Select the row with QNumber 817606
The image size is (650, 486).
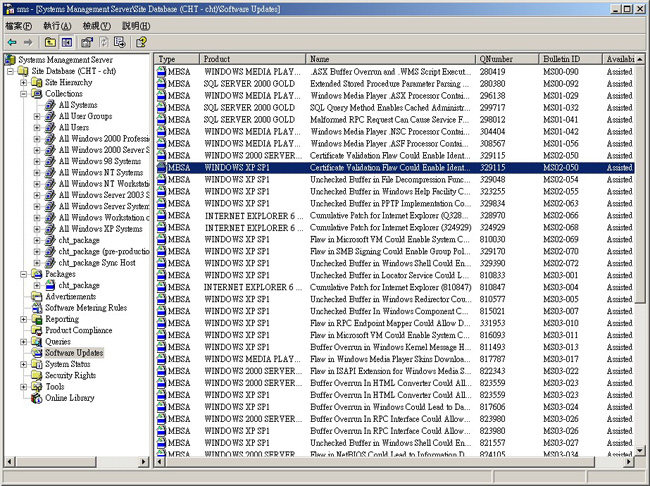395,407
